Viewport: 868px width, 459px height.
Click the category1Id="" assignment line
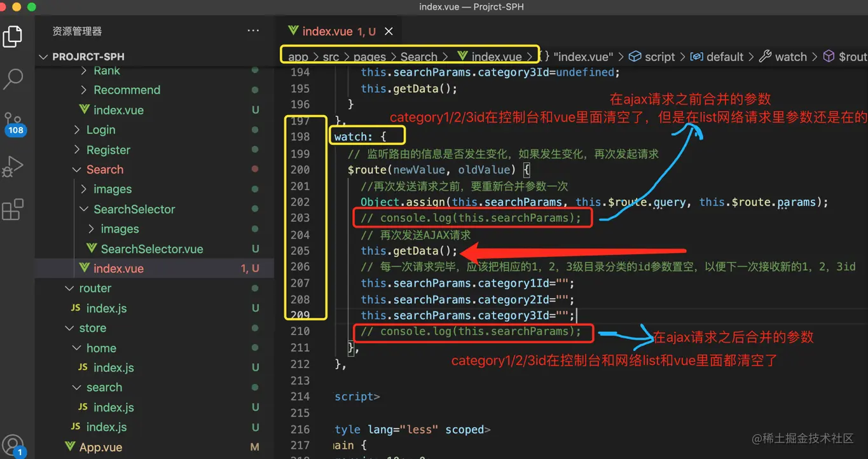point(467,283)
